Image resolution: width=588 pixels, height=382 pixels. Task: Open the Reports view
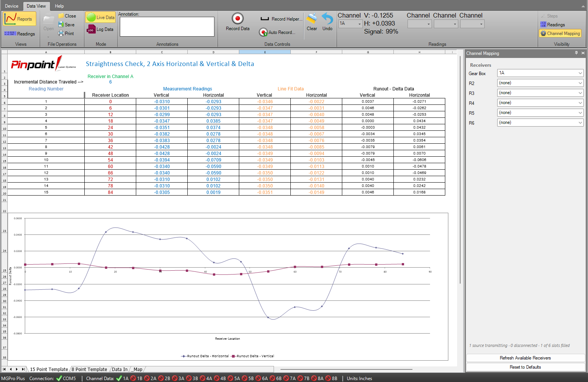19,19
